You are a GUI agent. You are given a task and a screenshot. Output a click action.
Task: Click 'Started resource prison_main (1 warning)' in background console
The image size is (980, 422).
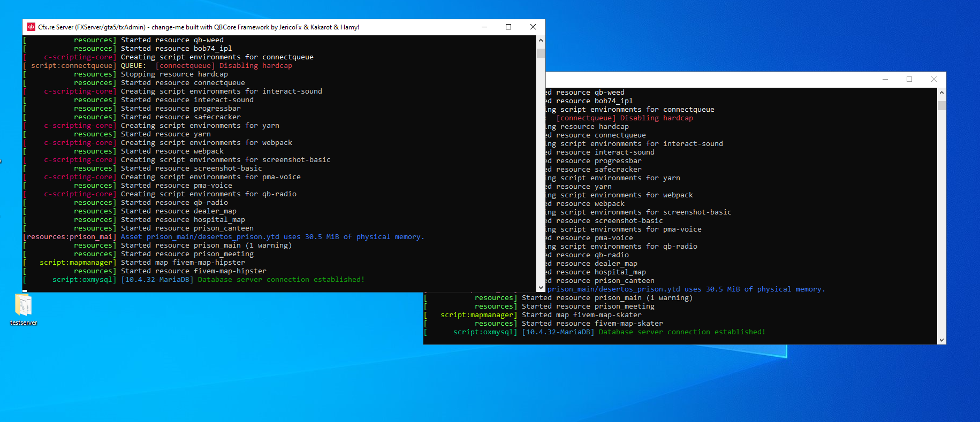(x=607, y=298)
